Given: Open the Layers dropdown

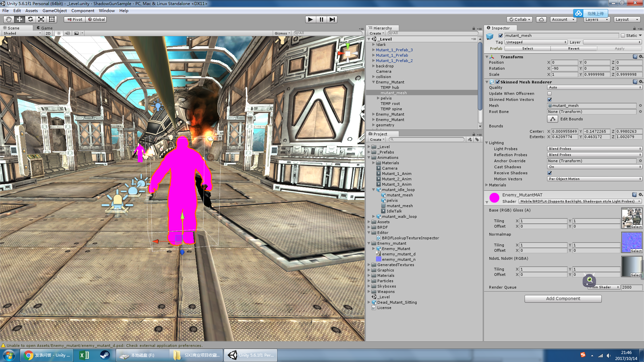Looking at the screenshot, I should [x=597, y=19].
